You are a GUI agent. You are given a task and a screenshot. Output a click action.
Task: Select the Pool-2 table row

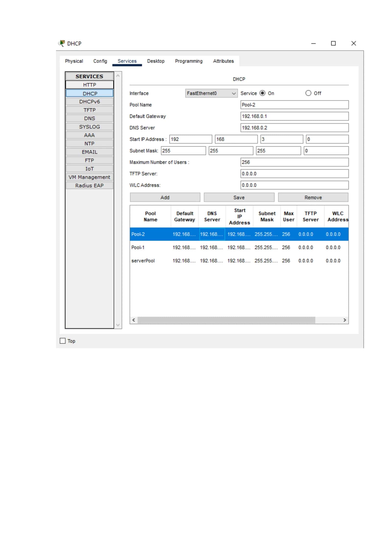[x=239, y=234]
